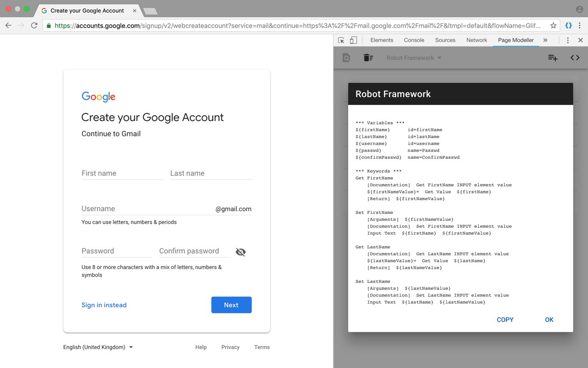This screenshot has width=588, height=368.
Task: Open English (United Kingdom) language dropdown
Action: (x=98, y=347)
